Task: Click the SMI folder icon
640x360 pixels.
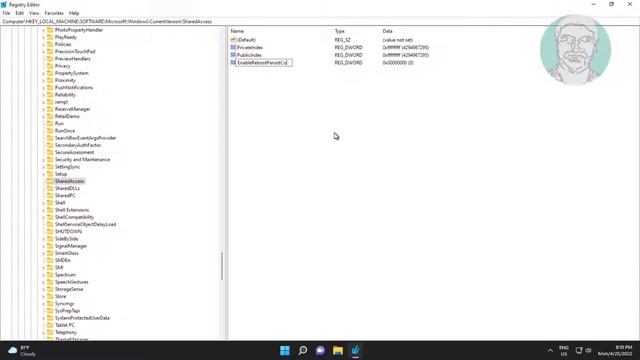Action: click(50, 267)
